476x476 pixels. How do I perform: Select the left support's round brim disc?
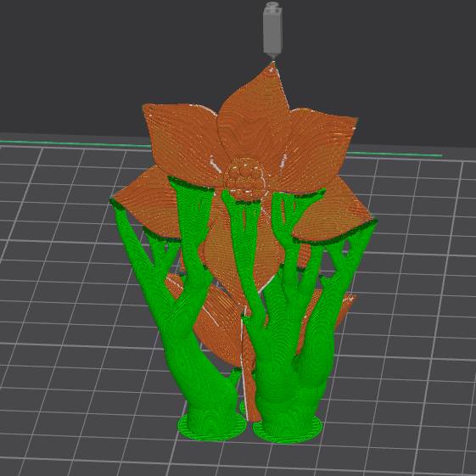click(211, 427)
